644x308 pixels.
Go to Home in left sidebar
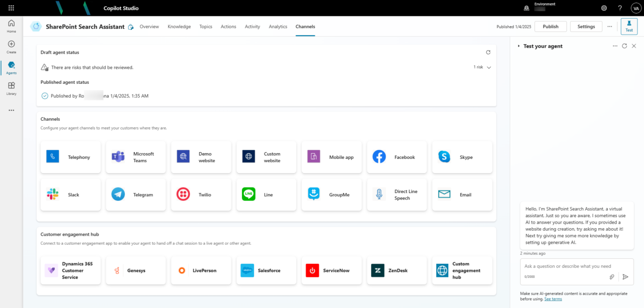click(11, 26)
